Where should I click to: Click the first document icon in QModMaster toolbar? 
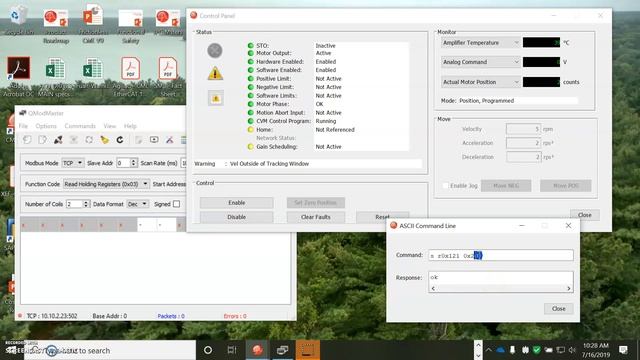(x=27, y=140)
